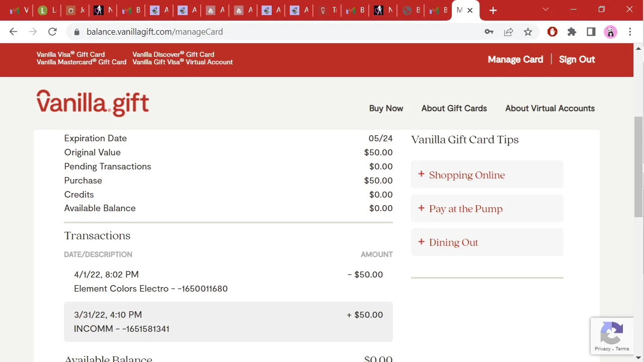Select the Element Colors Electro transaction
644x362 pixels.
pos(228,282)
